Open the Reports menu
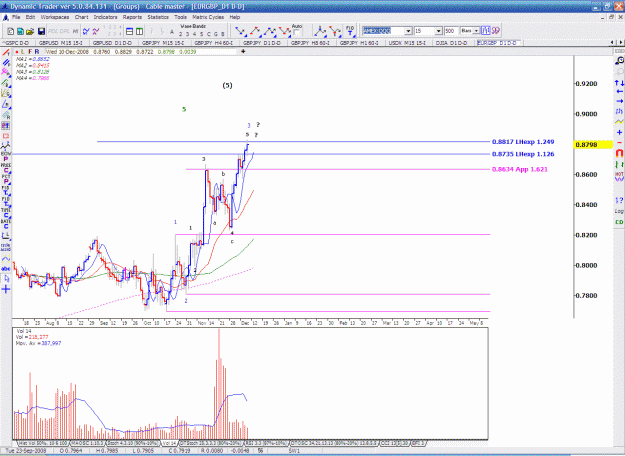Image resolution: width=625 pixels, height=456 pixels. point(132,17)
